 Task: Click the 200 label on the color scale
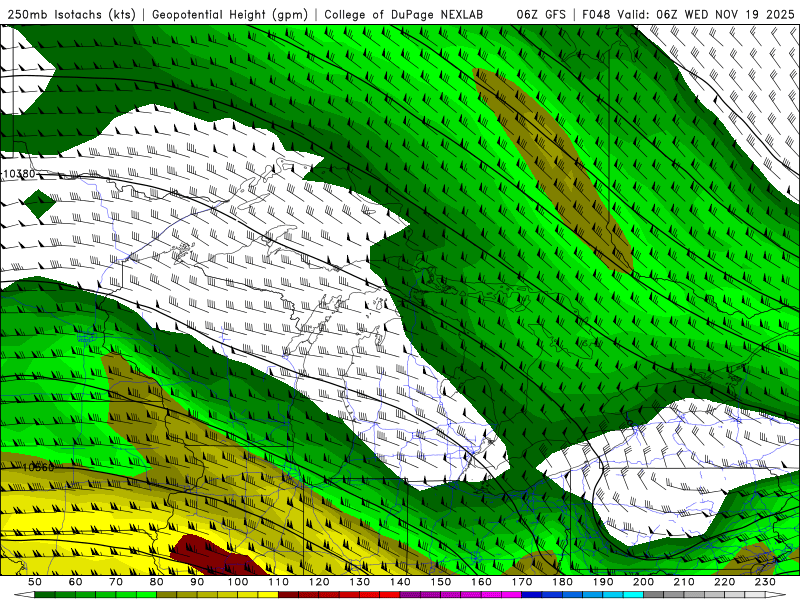click(643, 582)
